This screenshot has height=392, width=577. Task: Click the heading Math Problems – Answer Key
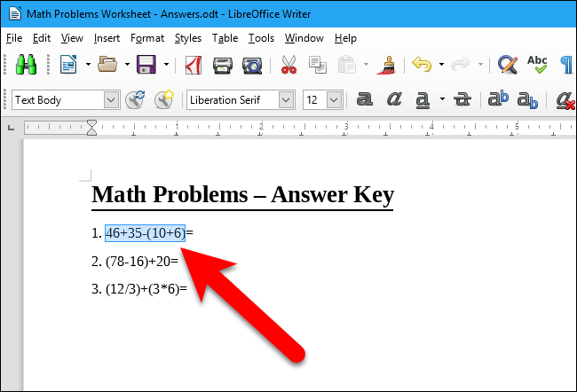pyautogui.click(x=242, y=195)
